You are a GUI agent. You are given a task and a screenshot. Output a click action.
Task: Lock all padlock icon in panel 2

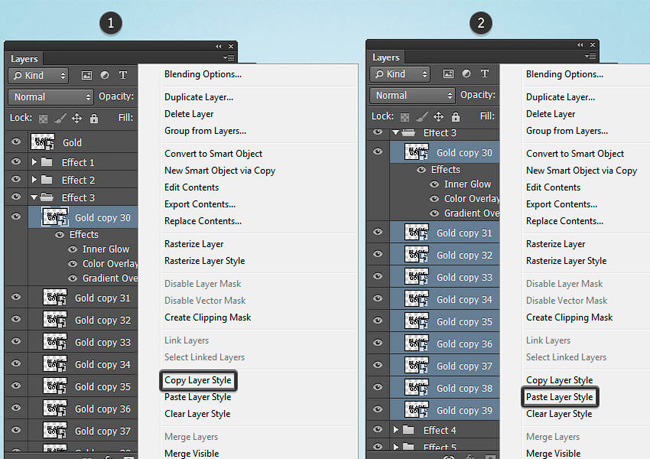click(456, 117)
